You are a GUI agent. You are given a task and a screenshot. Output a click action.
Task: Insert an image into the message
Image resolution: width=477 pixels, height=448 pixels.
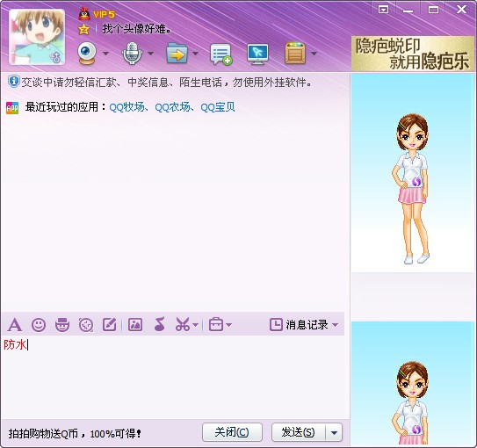point(135,325)
